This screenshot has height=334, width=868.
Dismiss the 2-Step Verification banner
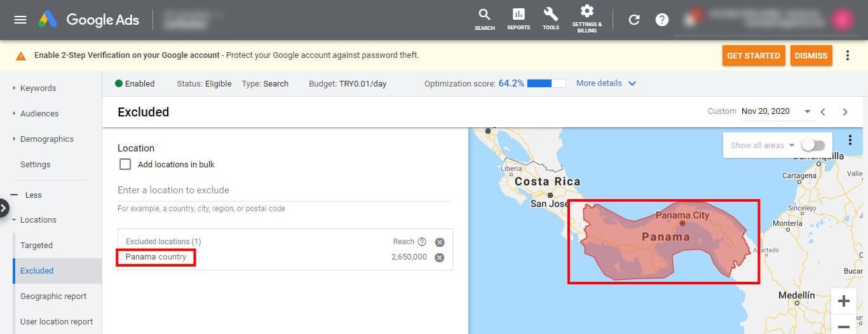coord(811,56)
